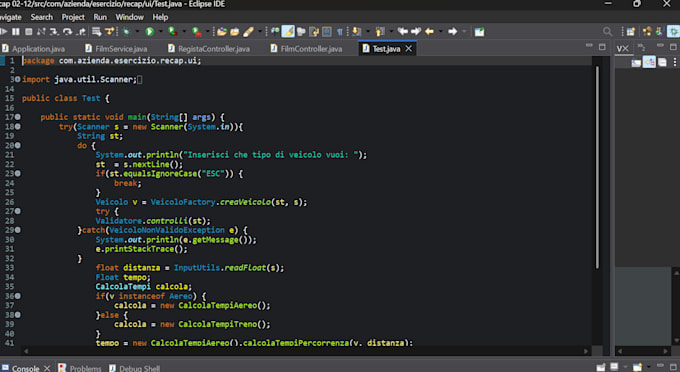680x372 pixels.
Task: Click the Coverage launch icon
Action: [173, 32]
